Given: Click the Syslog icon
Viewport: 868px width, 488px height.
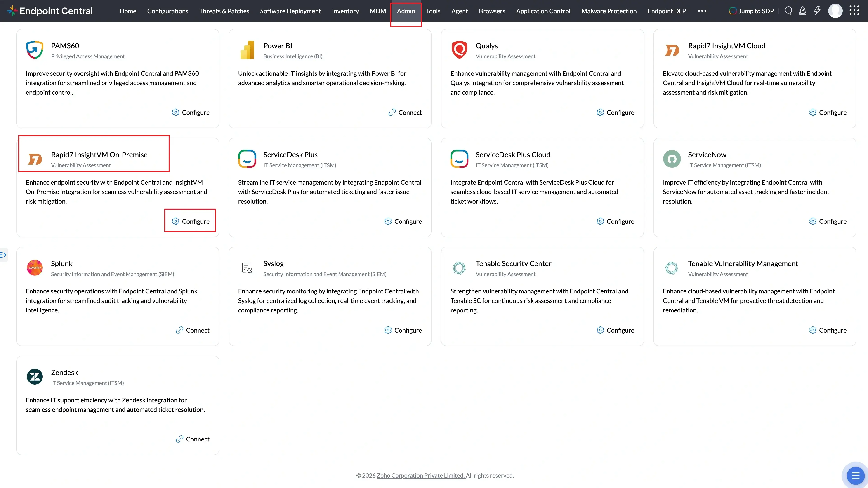Looking at the screenshot, I should [x=247, y=268].
